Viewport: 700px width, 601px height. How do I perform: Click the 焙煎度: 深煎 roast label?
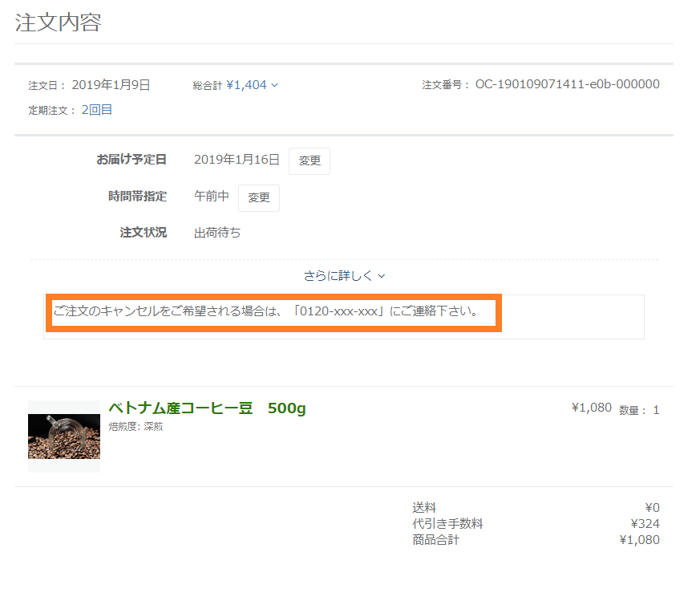(x=136, y=427)
